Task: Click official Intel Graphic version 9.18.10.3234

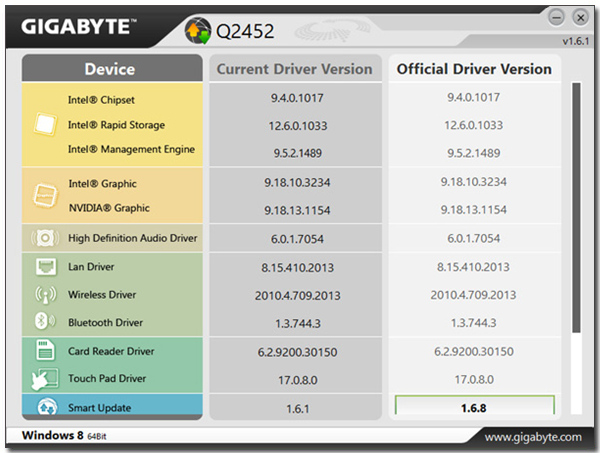Action: click(x=473, y=181)
